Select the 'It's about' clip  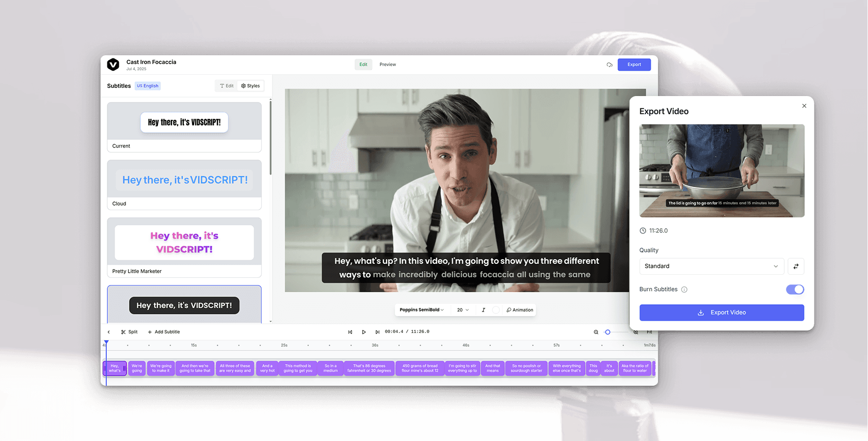(609, 368)
